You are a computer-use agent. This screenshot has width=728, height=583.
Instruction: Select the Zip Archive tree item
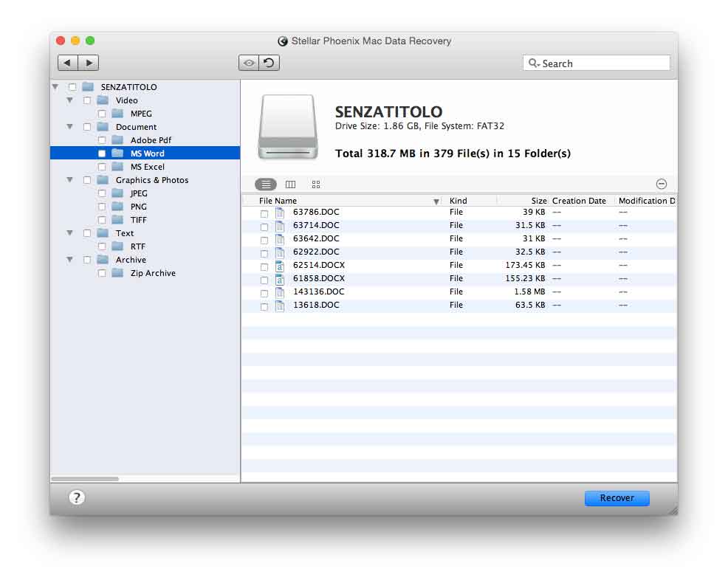(154, 273)
